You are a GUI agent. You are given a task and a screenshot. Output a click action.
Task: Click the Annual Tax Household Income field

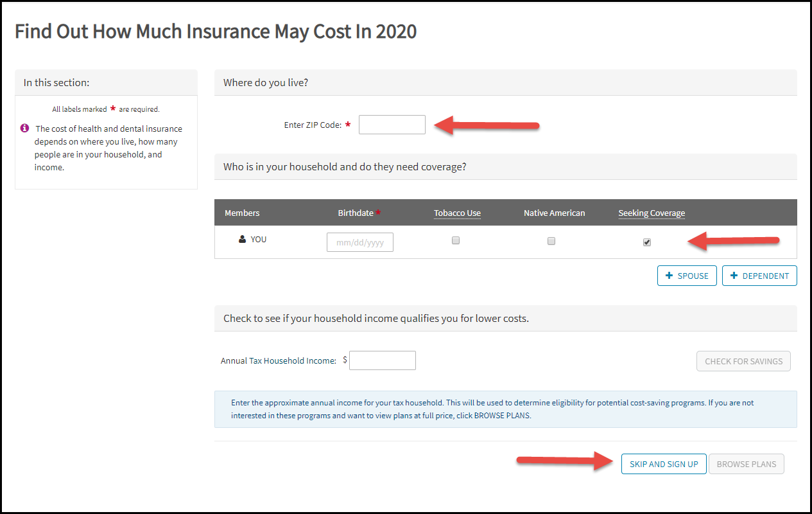383,360
